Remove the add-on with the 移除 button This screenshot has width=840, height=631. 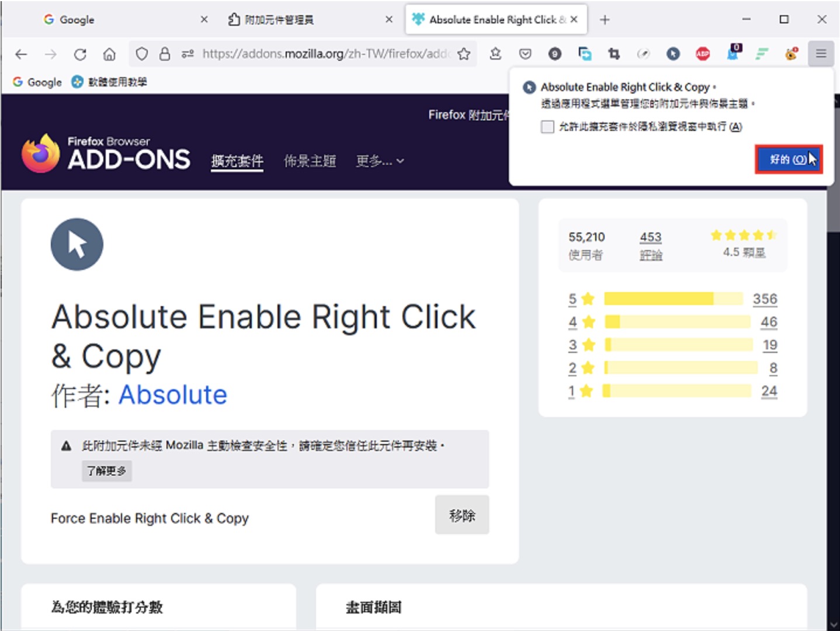point(462,515)
